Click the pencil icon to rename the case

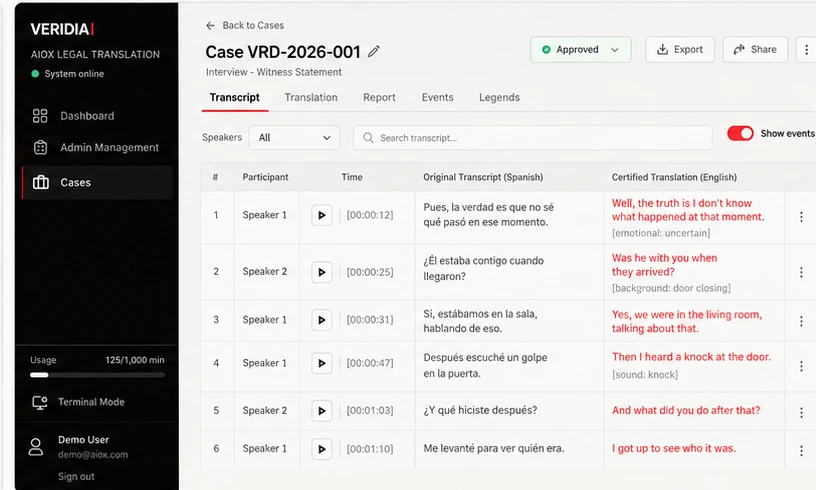click(374, 51)
